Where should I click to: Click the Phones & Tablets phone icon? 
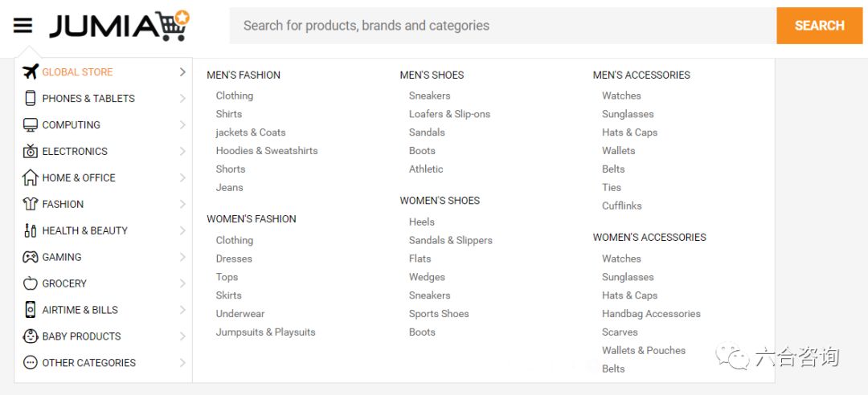(31, 98)
